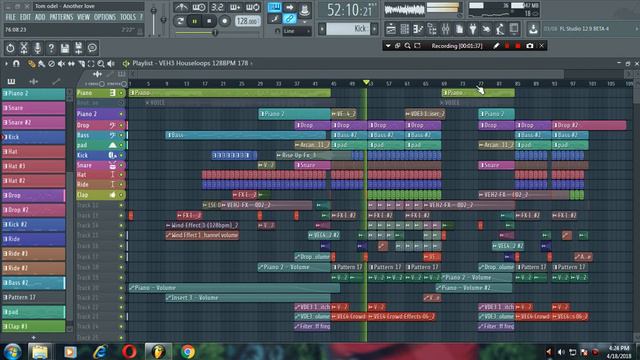Click the tempo tapper person icon
Viewport: 640px width, 360px height.
pos(500,29)
